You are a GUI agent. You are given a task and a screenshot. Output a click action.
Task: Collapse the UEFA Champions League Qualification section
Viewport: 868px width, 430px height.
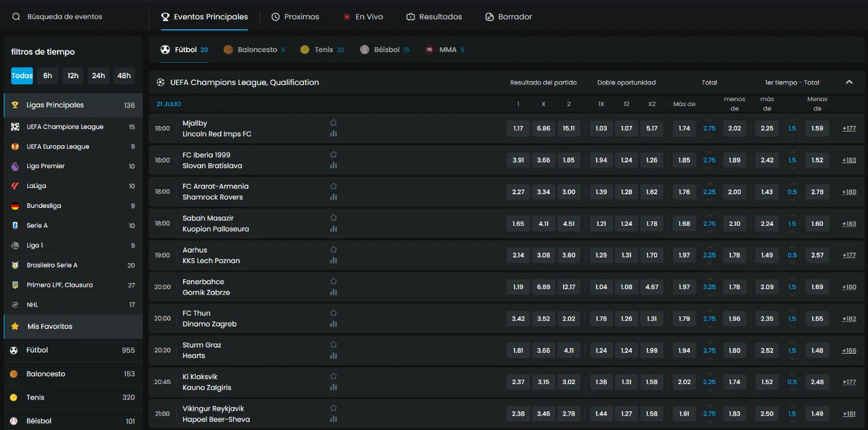coord(849,82)
